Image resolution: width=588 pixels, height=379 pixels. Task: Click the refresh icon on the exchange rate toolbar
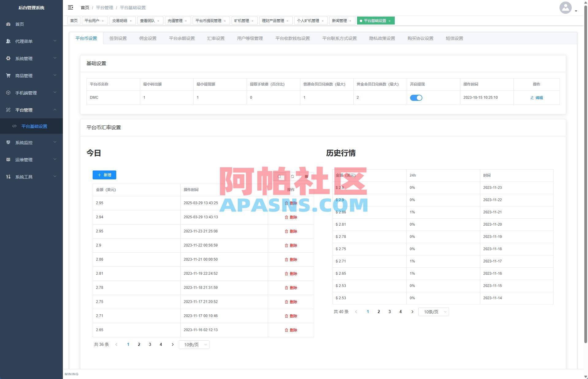(293, 177)
